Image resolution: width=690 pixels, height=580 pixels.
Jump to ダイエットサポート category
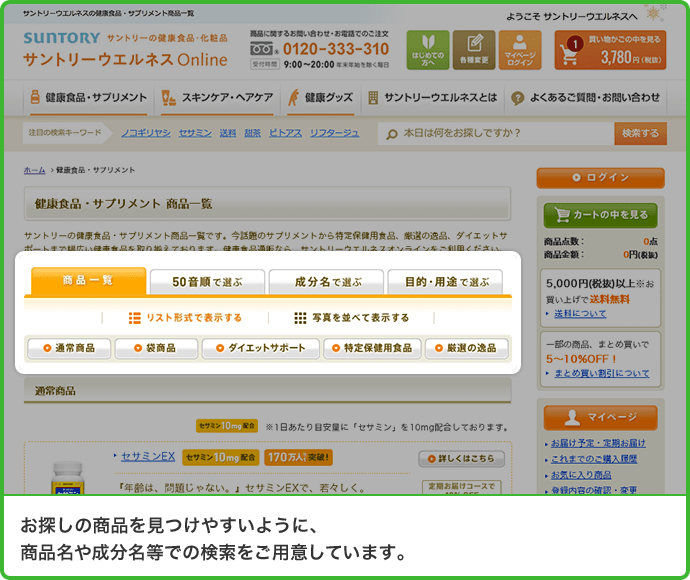point(261,348)
